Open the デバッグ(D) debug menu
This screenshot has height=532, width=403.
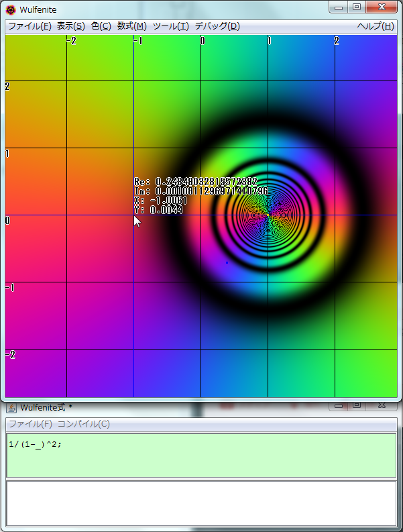click(x=217, y=26)
